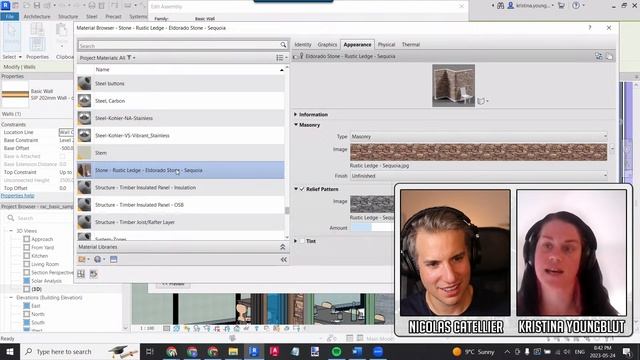640x360 pixels.
Task: Click the Revit application logo top-left
Action: tap(5, 6)
